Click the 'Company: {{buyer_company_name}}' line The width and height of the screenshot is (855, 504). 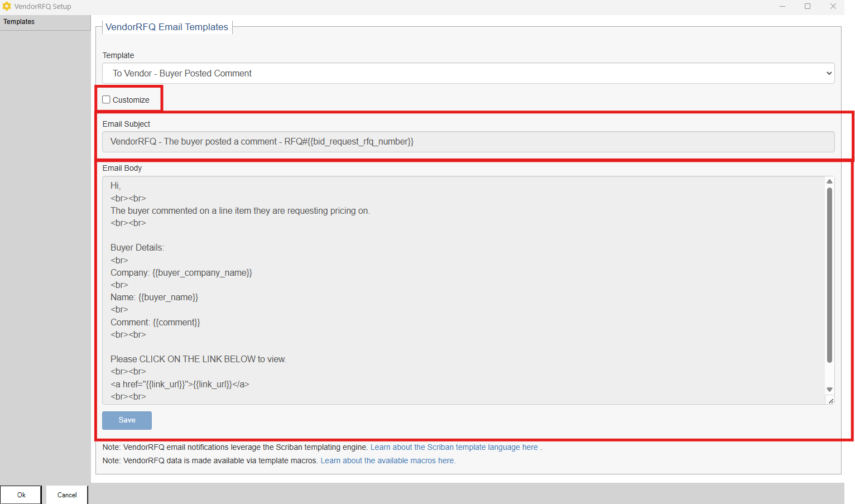(x=181, y=272)
